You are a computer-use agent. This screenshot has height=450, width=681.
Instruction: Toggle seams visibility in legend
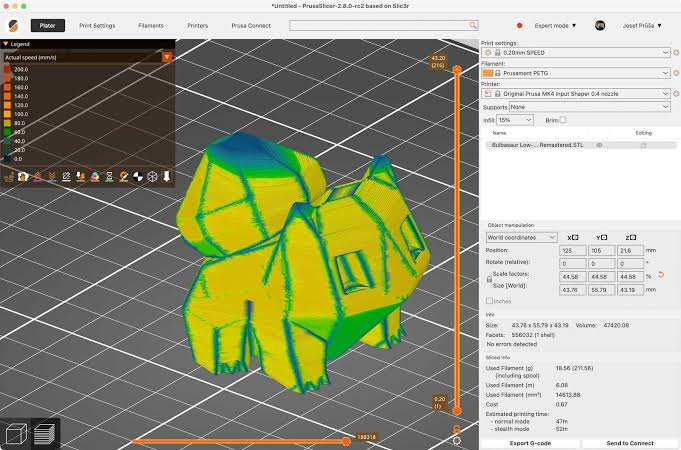[66, 176]
